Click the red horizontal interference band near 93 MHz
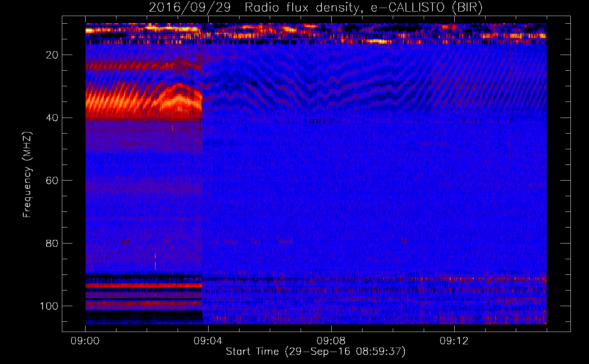Viewport: 589px width, 364px height. pos(144,286)
